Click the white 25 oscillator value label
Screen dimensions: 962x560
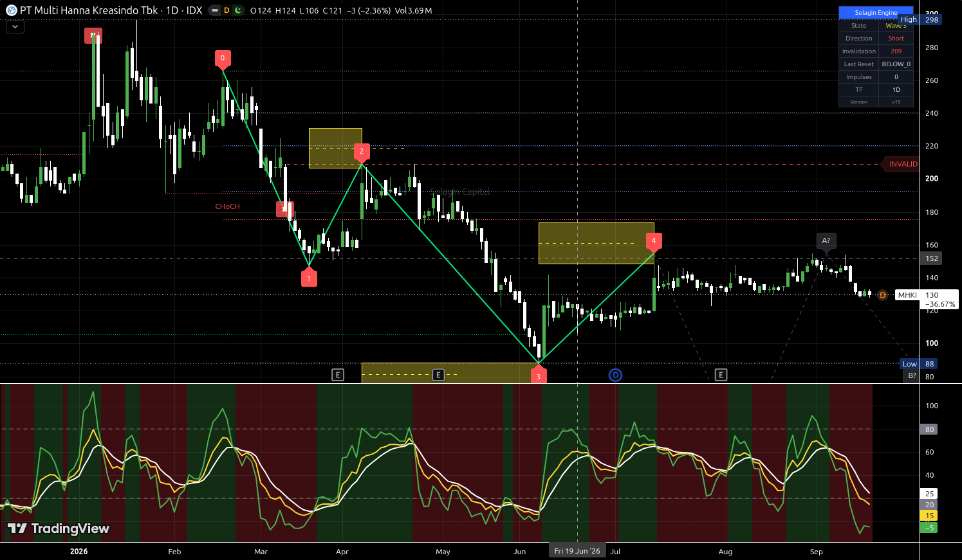click(x=930, y=494)
